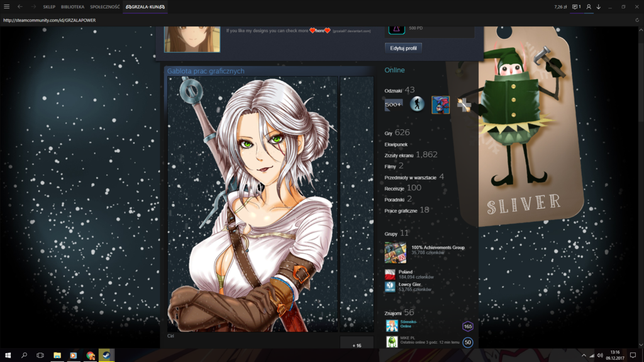Image resolution: width=644 pixels, height=362 pixels.
Task: Open the SKLEP store section
Action: pos(49,7)
